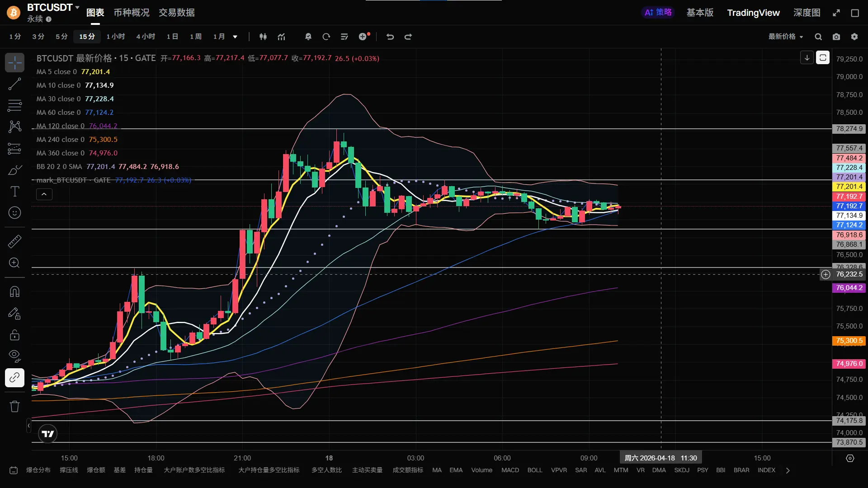Open the candlestick chart type selector

263,37
